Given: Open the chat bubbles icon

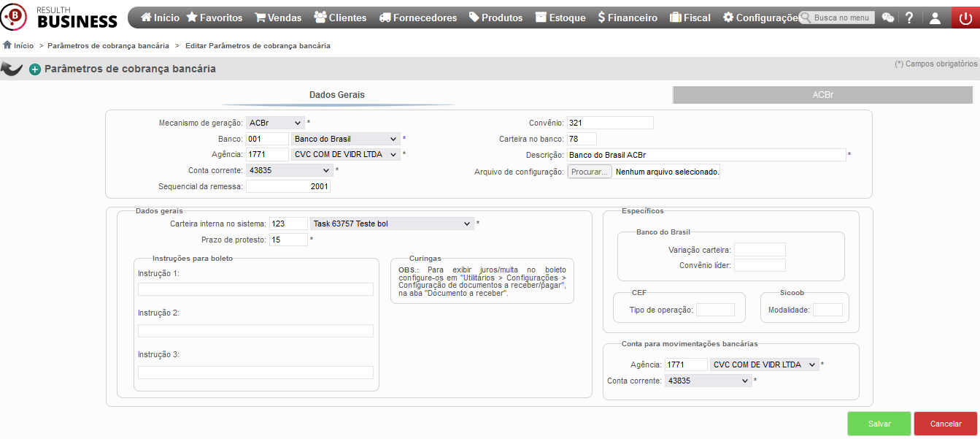Looking at the screenshot, I should point(887,18).
